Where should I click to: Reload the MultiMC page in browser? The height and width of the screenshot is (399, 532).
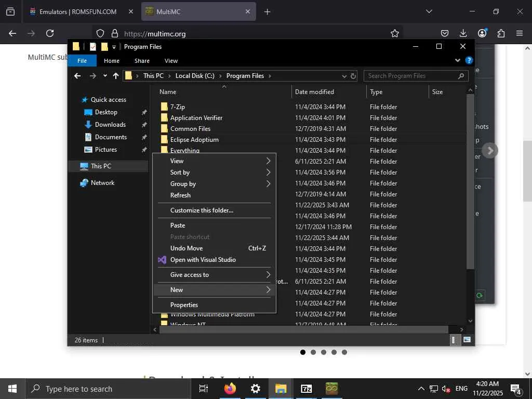click(x=50, y=33)
